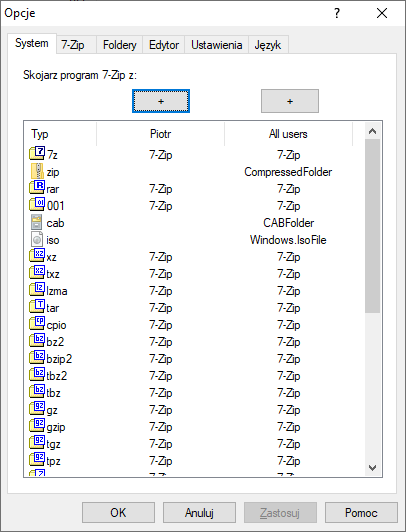Click the Typ column header
406x532 pixels.
[60, 134]
